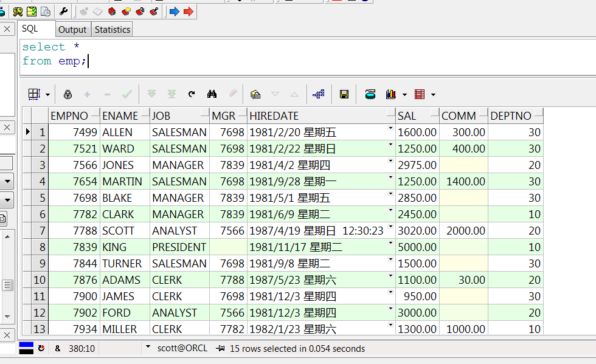Image resolution: width=596 pixels, height=364 pixels.
Task: Click the insert record plus icon
Action: point(87,94)
